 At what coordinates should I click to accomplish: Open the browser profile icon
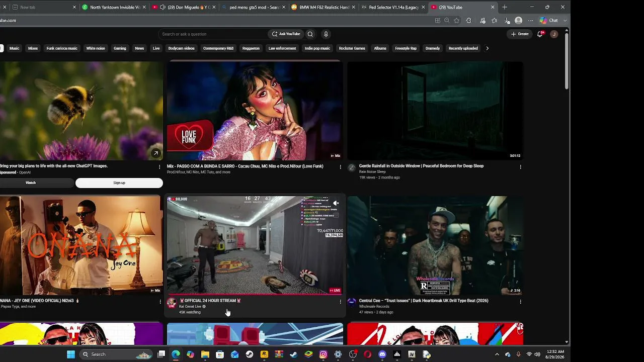tap(519, 21)
